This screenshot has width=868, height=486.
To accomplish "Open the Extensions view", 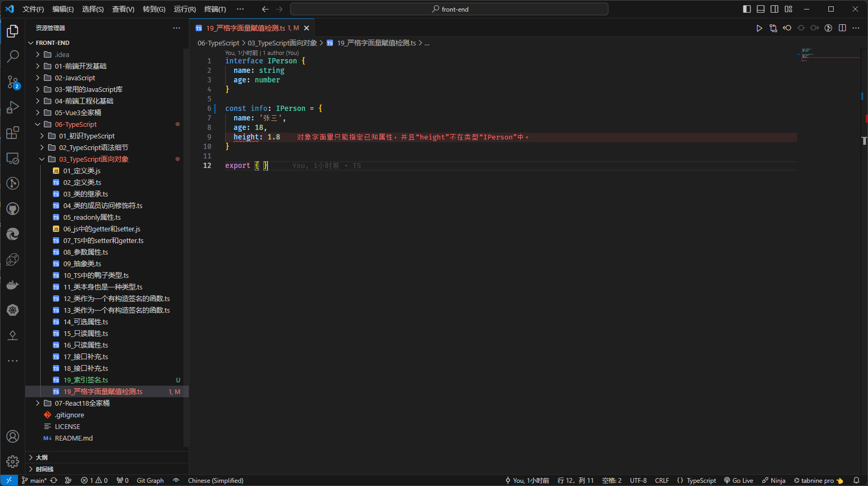I will [x=13, y=133].
